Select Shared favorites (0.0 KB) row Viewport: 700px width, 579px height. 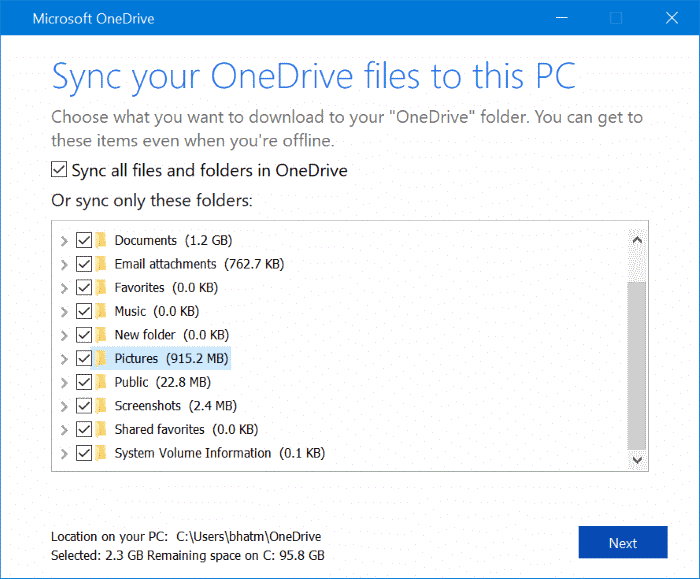(x=186, y=429)
